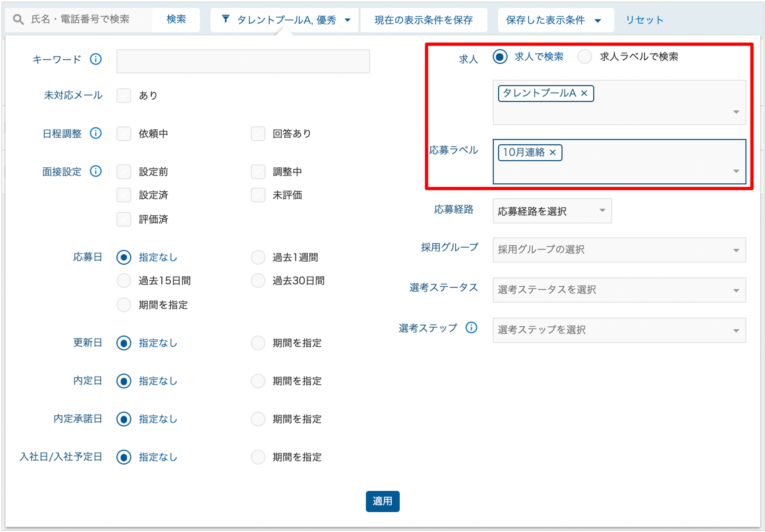This screenshot has height=532, width=765.
Task: Click into the キーワード text field
Action: coord(243,61)
